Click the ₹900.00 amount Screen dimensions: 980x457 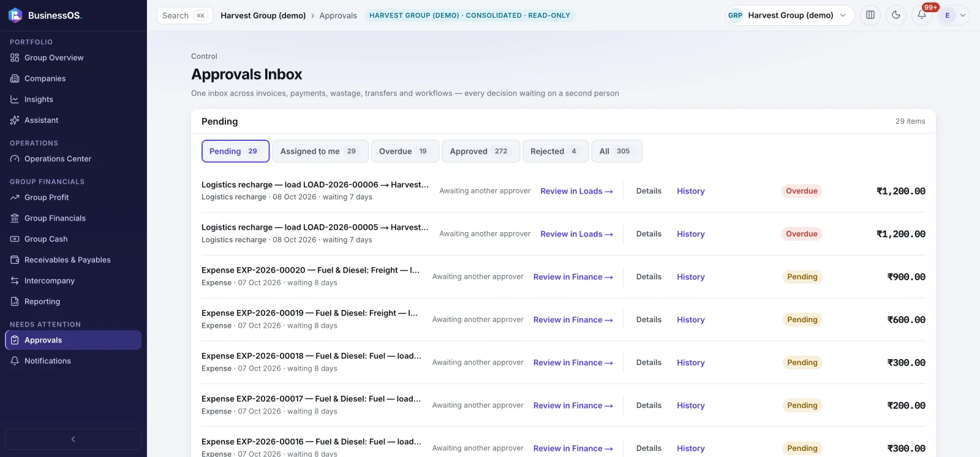(906, 277)
